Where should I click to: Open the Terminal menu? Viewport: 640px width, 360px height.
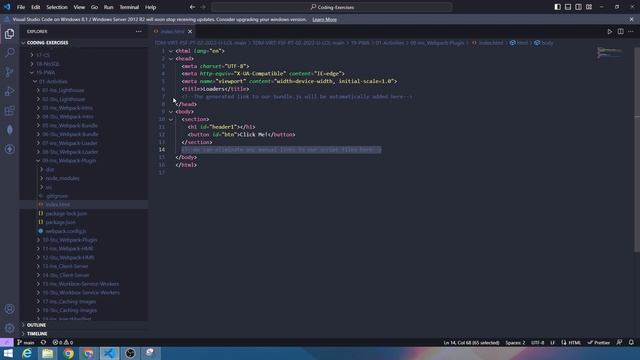point(129,7)
